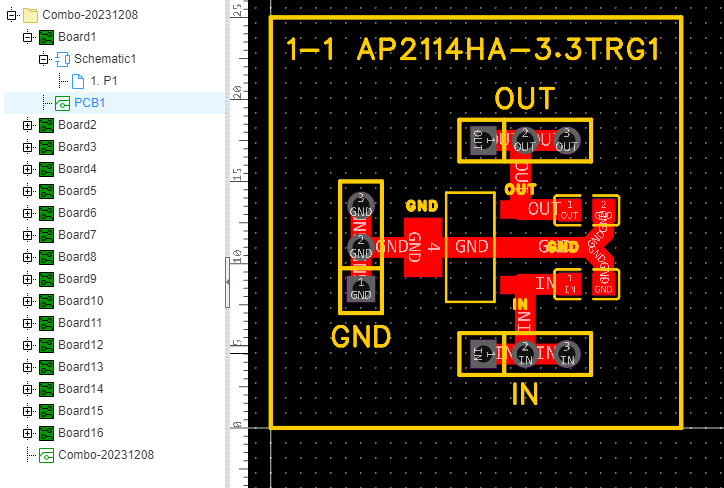Click the Board5 board icon
724x488 pixels.
[46, 191]
